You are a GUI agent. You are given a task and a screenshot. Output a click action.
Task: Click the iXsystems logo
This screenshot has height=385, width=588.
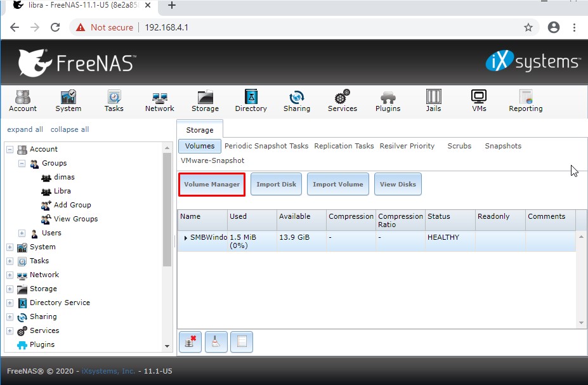point(533,61)
